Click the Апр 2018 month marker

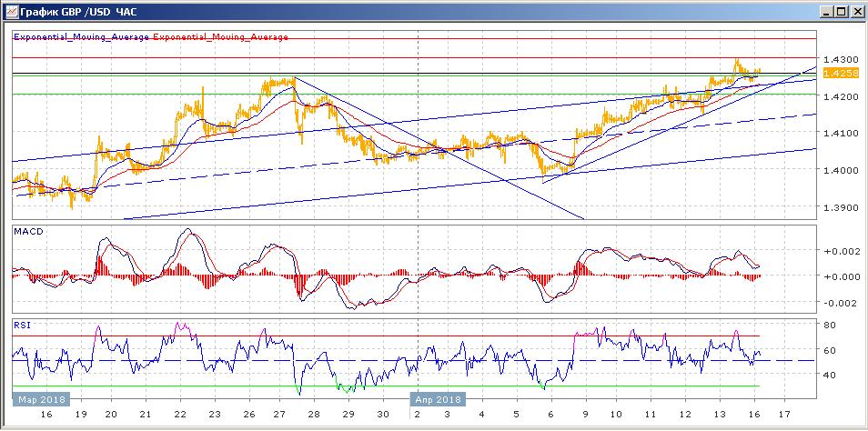click(439, 399)
